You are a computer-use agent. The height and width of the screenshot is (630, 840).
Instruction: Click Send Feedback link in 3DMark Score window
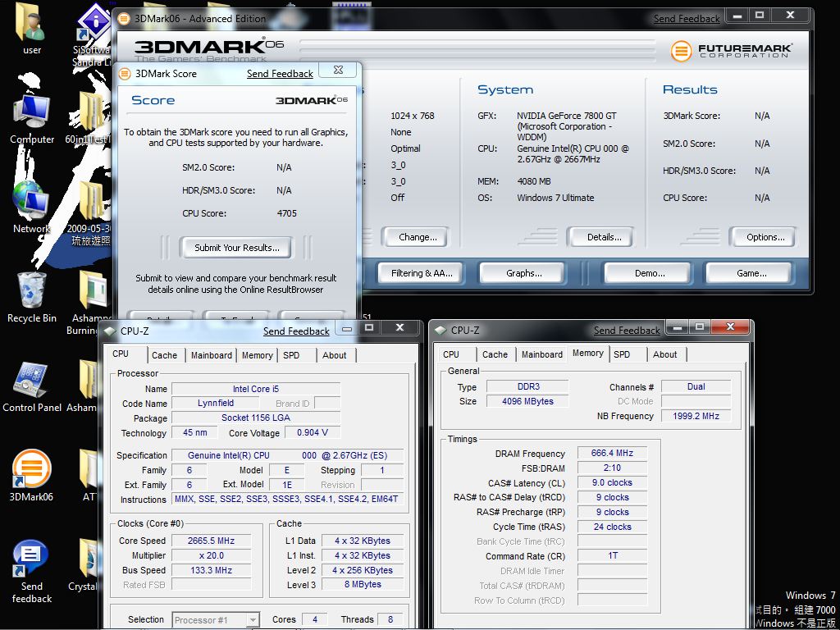coord(280,74)
